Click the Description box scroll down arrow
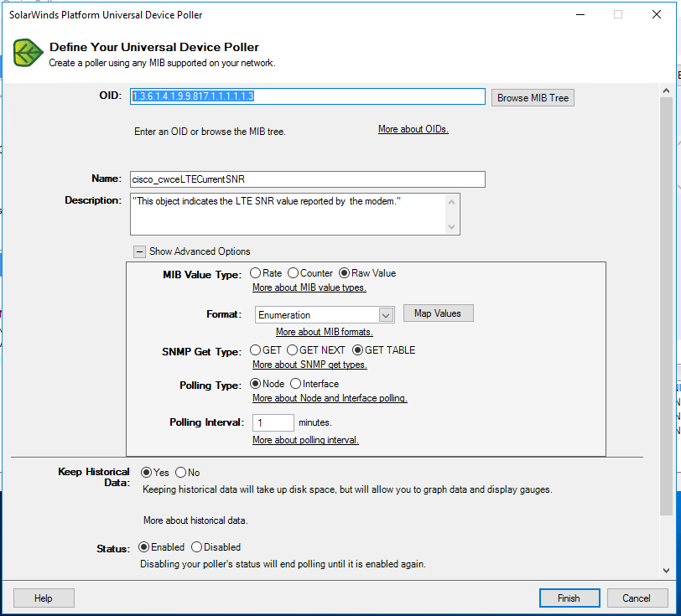Viewport: 681px width, 616px height. 452,227
